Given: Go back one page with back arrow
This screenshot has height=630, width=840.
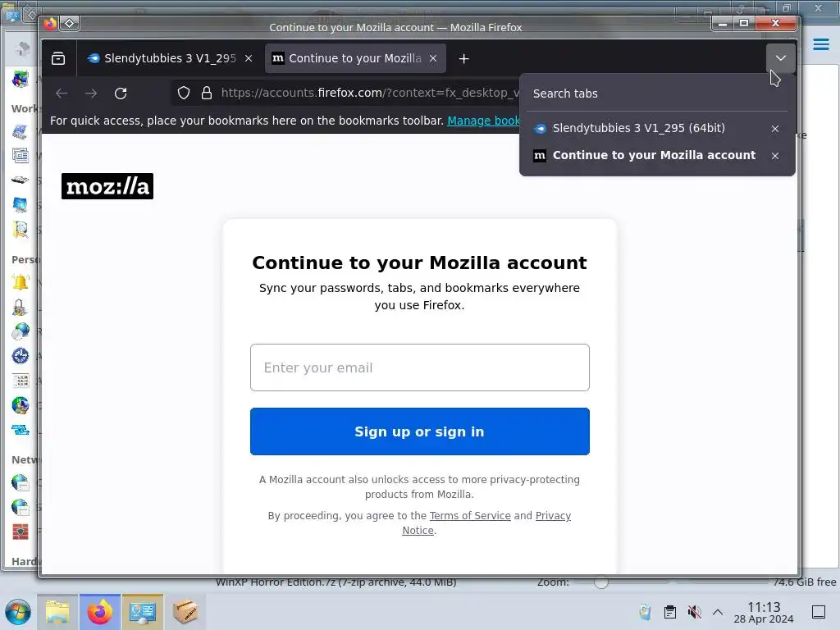Looking at the screenshot, I should [x=62, y=94].
